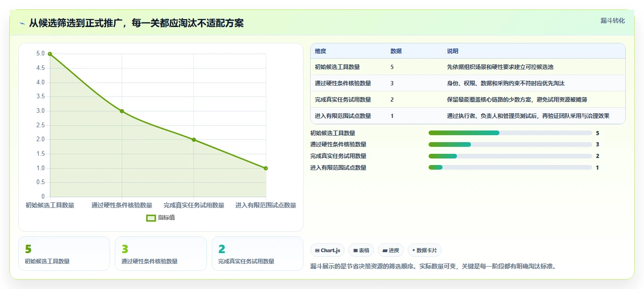Click description 先依据组织场景和硬性要求建立可控候选池
644x289 pixels.
point(500,67)
